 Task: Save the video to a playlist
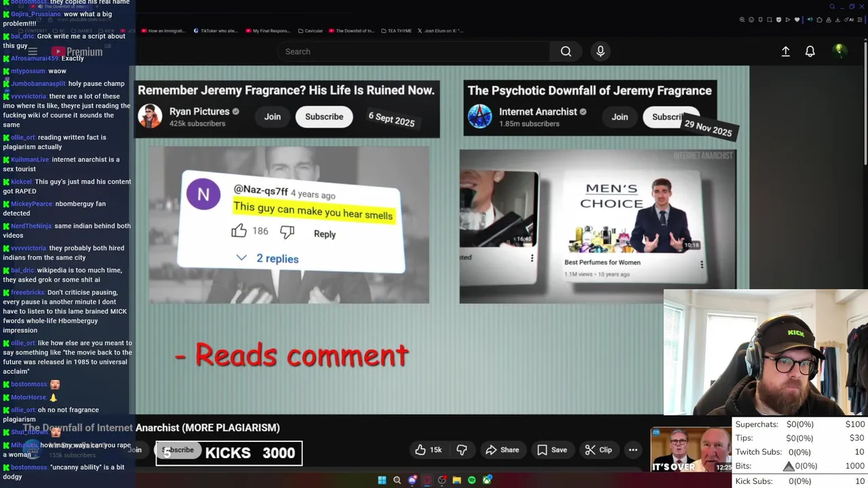(x=552, y=450)
